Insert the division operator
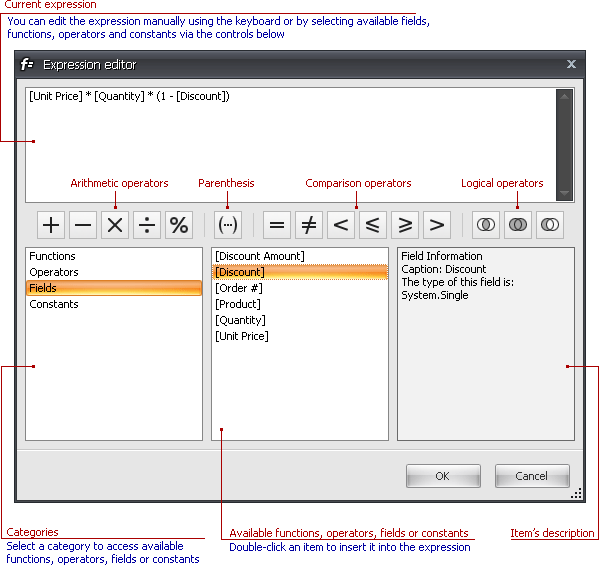Image resolution: width=599 pixels, height=565 pixels. pos(147,225)
